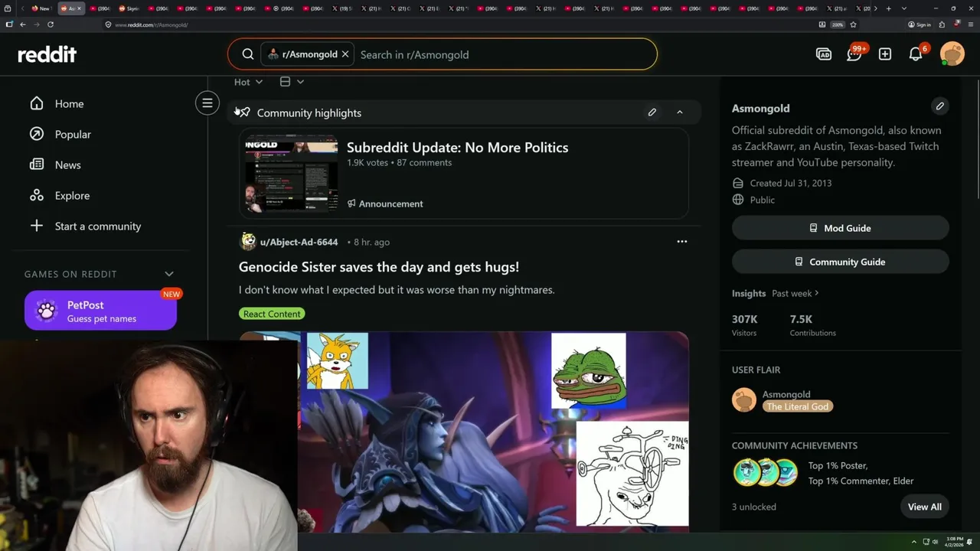Click the React Content flair
The width and height of the screenshot is (980, 551).
click(272, 314)
